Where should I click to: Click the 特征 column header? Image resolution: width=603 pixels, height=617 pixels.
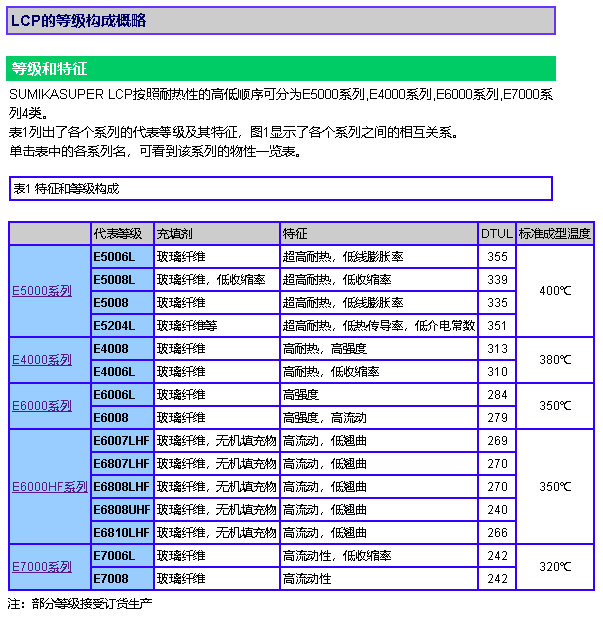coord(379,234)
